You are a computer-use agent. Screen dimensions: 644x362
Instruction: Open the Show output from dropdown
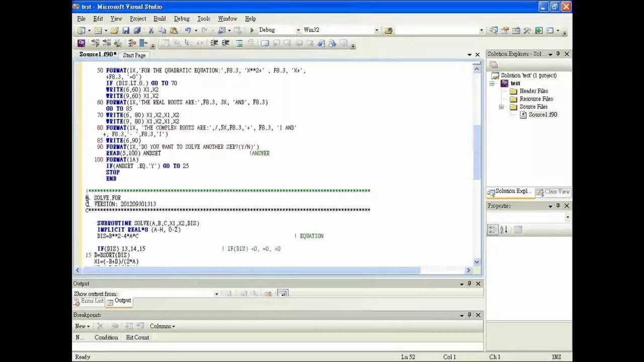(217, 294)
